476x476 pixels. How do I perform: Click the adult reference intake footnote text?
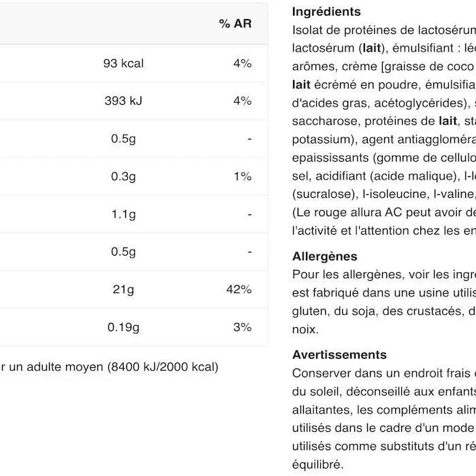(x=109, y=367)
